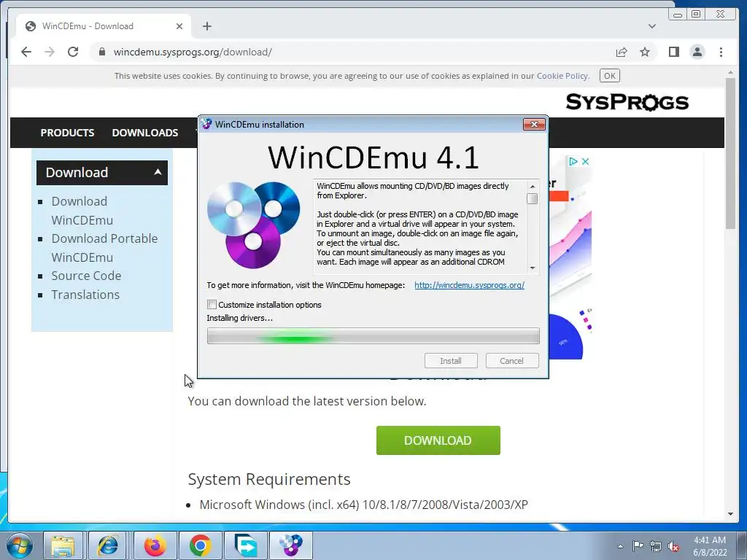Click the muted volume tray icon
Viewport: 747px width, 560px height.
pos(673,547)
